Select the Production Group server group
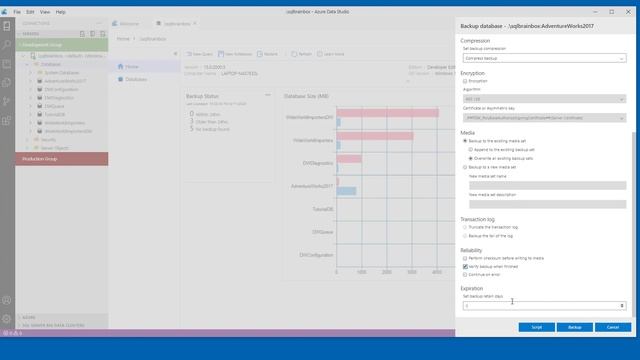The height and width of the screenshot is (360, 640). 62,159
